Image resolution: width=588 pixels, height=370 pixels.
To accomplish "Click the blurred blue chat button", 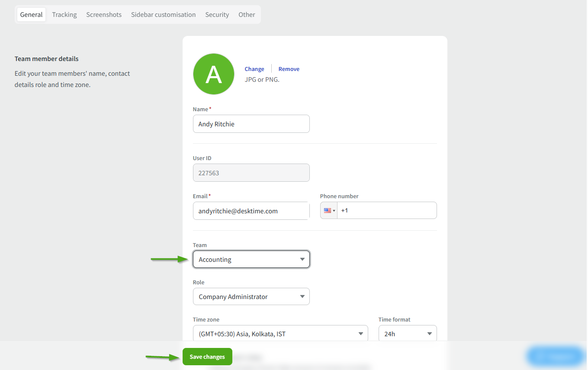I will tap(555, 357).
